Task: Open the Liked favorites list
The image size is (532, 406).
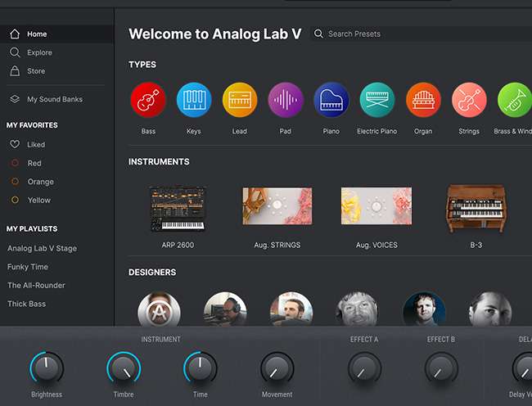Action: click(x=36, y=145)
